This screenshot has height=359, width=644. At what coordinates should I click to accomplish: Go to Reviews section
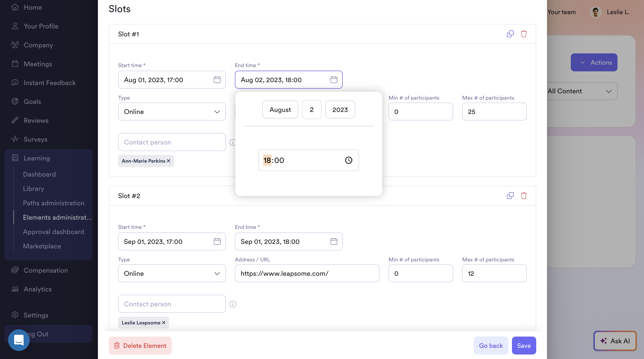(x=30, y=120)
